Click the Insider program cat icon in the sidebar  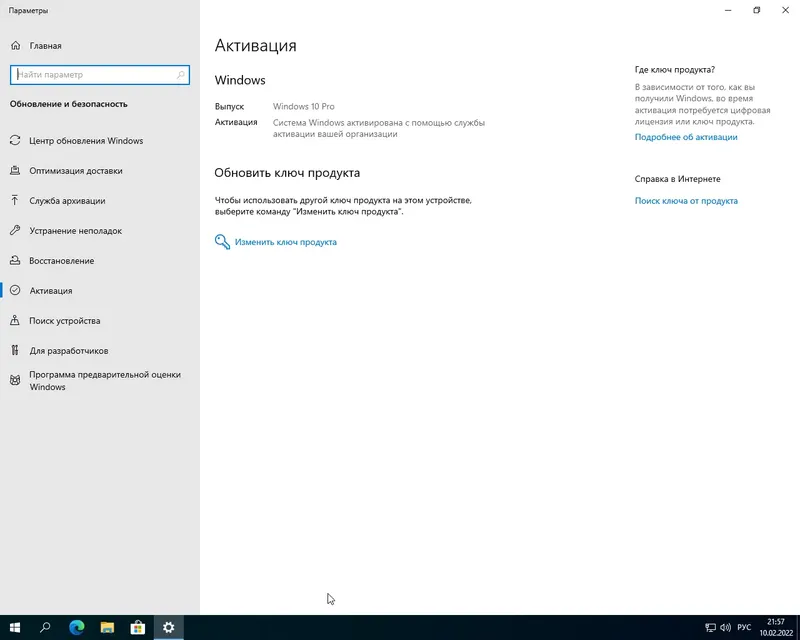15,380
